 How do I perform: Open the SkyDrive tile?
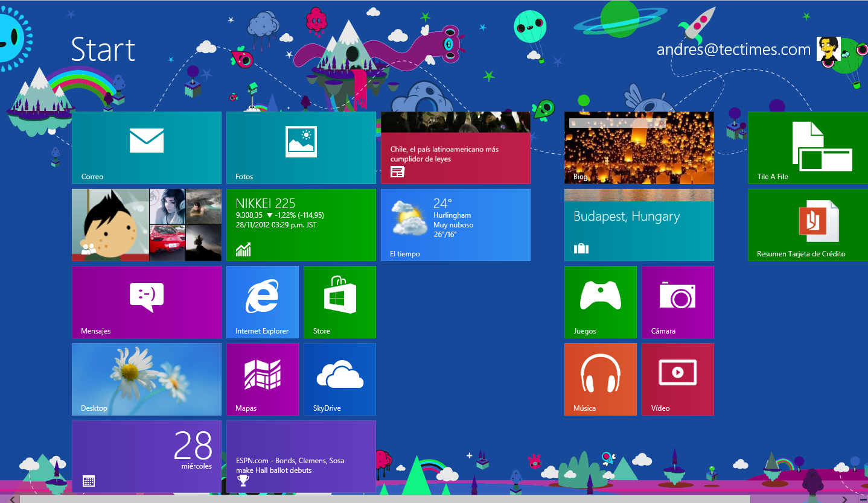340,379
